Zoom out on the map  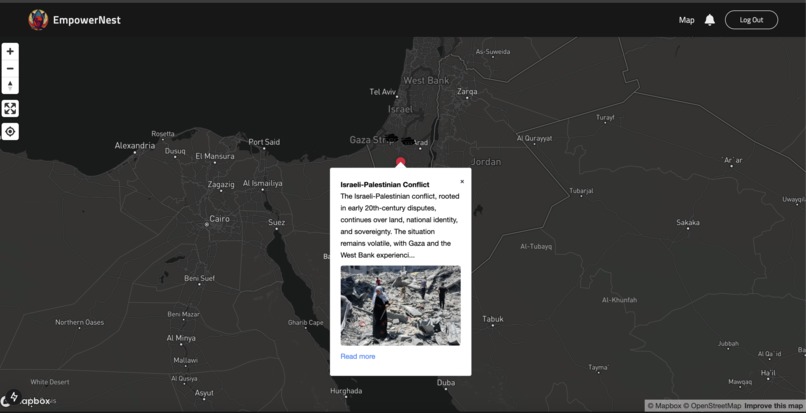pos(10,68)
